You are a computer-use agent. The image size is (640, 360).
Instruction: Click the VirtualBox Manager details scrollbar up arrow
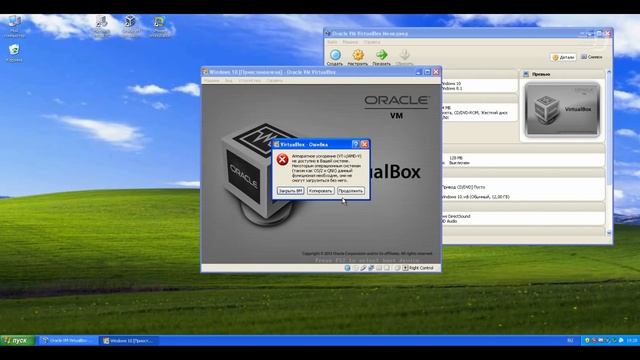point(609,72)
